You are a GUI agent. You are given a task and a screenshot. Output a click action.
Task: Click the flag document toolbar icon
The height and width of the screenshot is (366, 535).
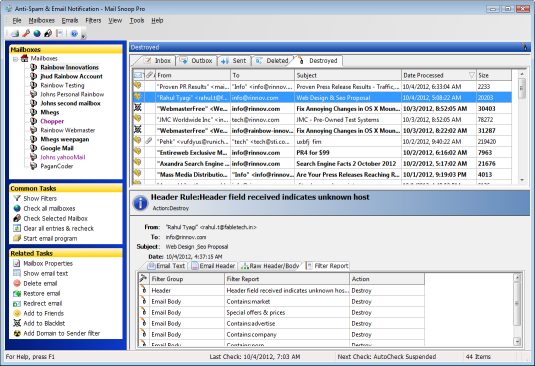[60, 33]
